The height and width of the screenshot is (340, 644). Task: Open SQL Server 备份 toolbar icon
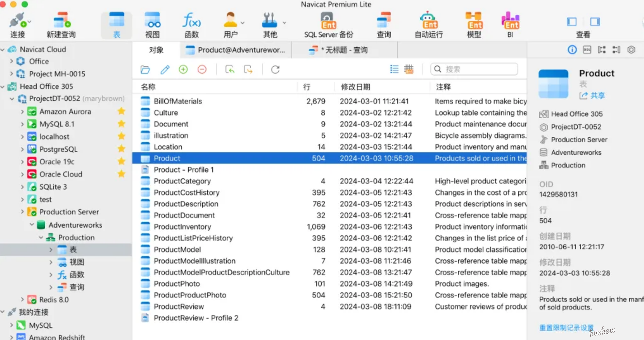(x=329, y=25)
